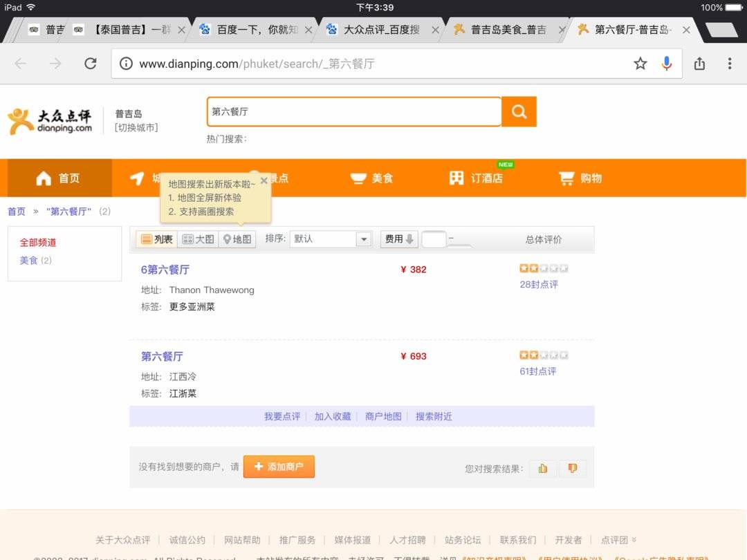
Task: View site info icon in address bar
Action: (126, 64)
